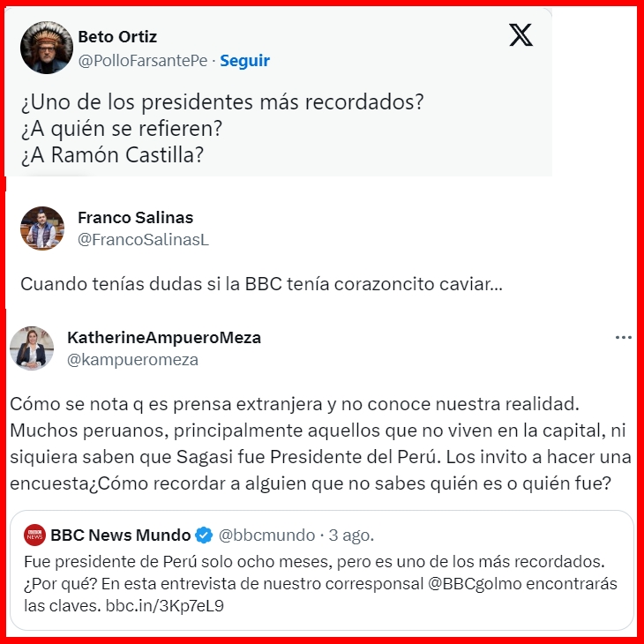The image size is (644, 644).
Task: Click the KatherineAmpueroMeza display name
Action: [x=164, y=338]
